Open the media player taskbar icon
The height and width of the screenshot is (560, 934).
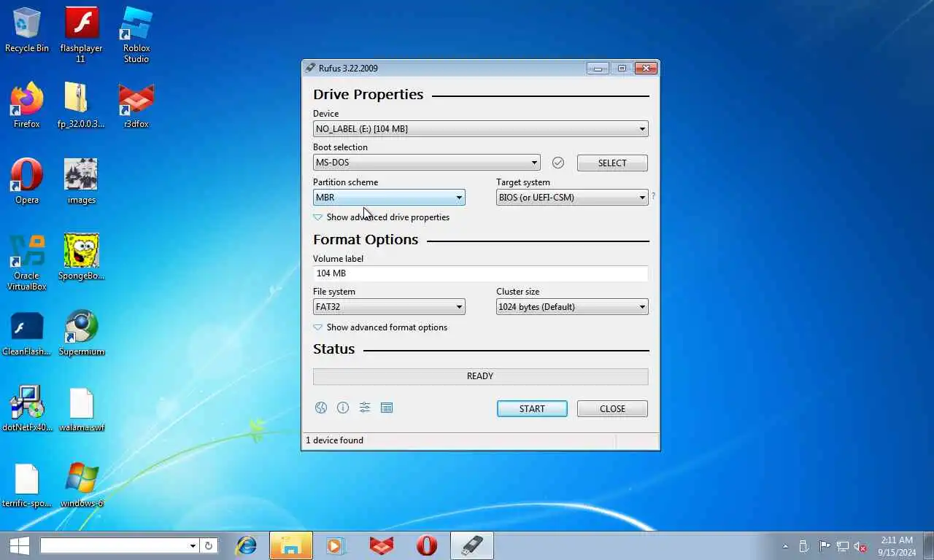click(336, 545)
